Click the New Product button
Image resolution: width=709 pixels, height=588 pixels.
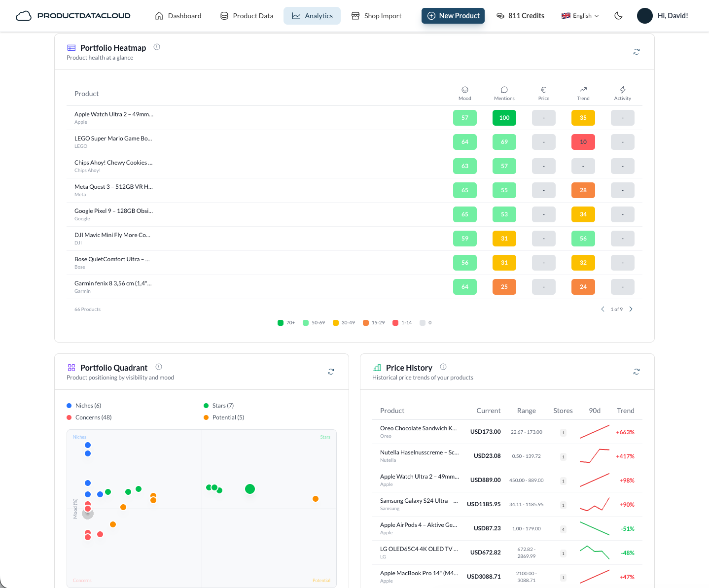(453, 16)
